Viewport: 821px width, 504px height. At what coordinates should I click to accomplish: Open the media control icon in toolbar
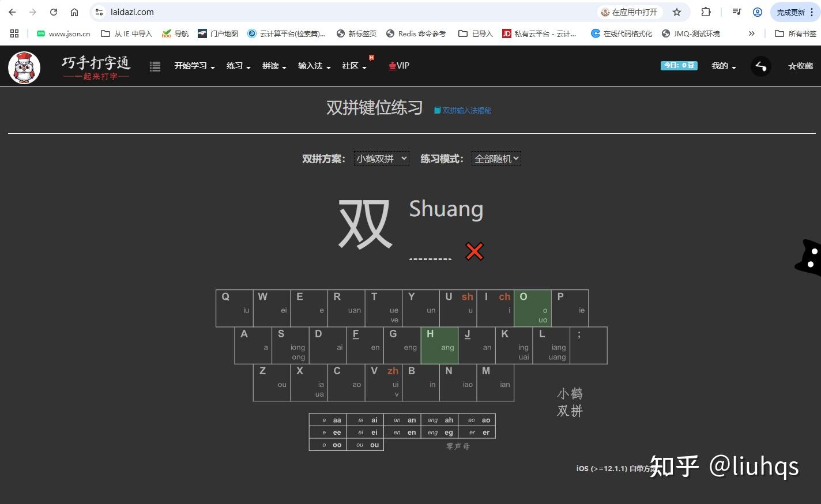(x=737, y=12)
